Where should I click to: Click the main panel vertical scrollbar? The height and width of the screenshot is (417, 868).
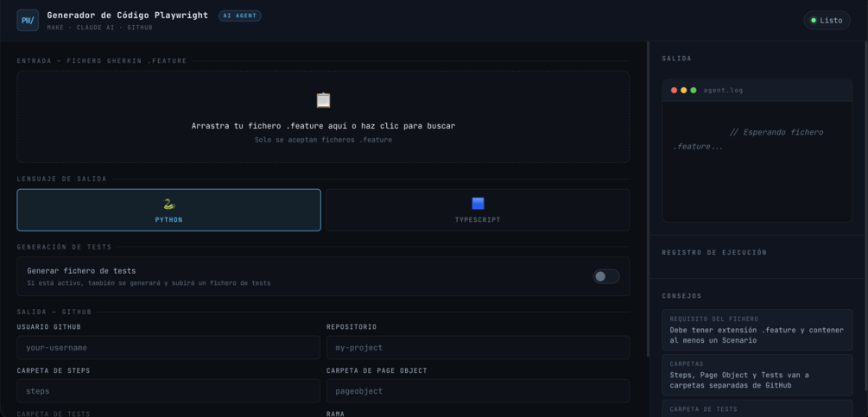(648, 199)
